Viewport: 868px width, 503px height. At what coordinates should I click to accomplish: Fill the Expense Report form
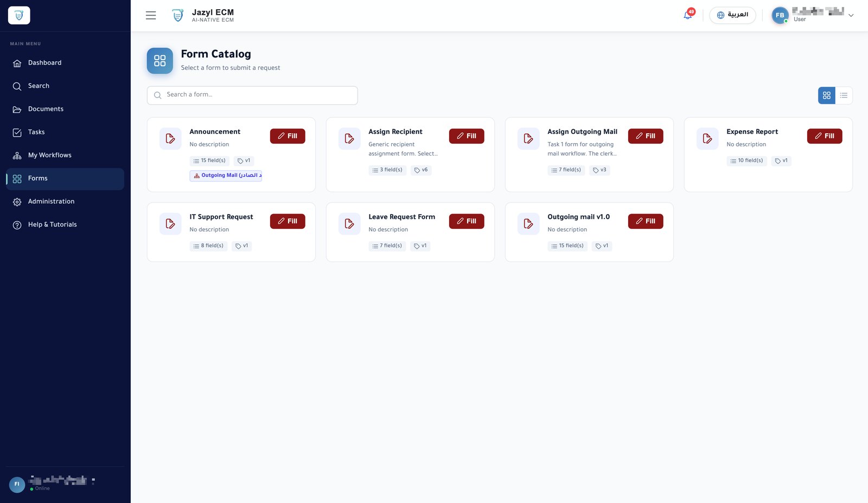(825, 136)
